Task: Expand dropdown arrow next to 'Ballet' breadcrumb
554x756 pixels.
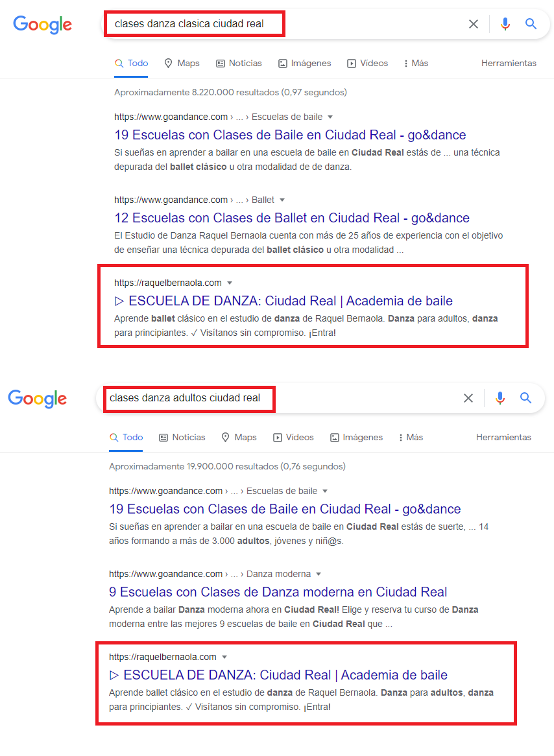Action: tap(282, 200)
